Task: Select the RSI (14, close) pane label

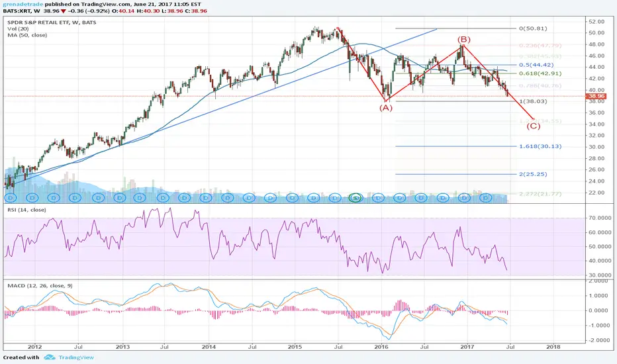Action: [x=26, y=210]
